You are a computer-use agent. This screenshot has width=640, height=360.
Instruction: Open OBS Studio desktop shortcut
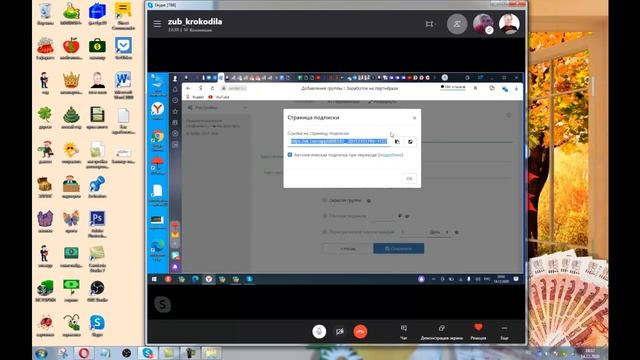tap(97, 291)
